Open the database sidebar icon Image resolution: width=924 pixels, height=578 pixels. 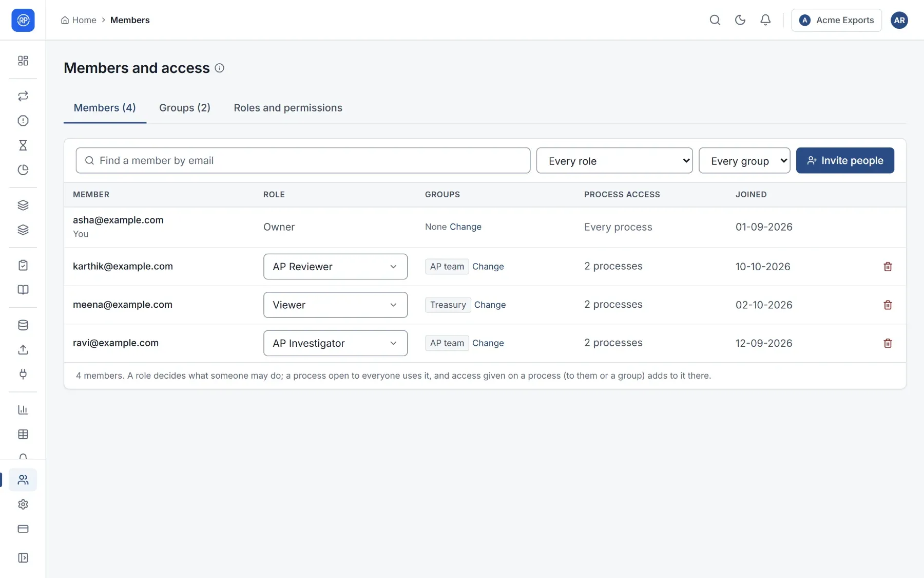click(x=23, y=325)
